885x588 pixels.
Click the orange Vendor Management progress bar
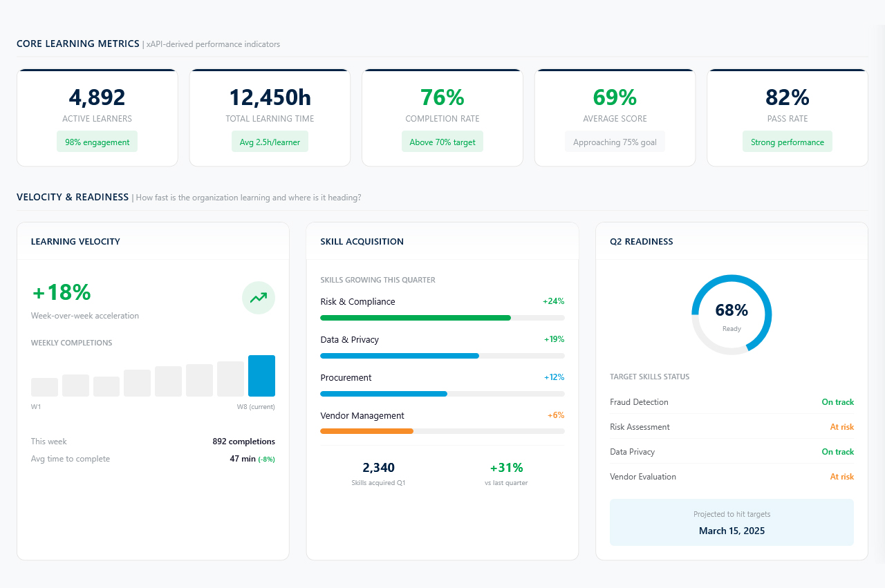tap(366, 431)
